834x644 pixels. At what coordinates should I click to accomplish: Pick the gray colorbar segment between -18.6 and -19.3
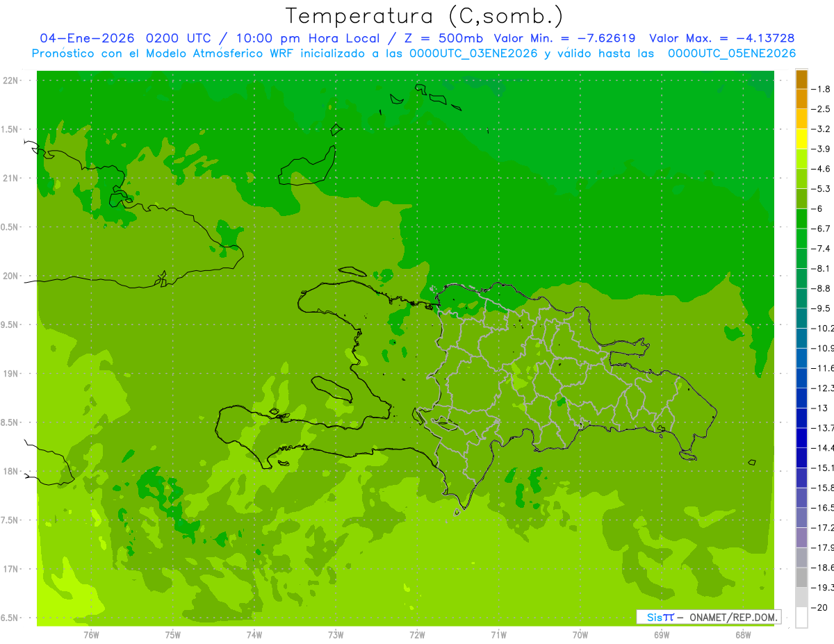[x=801, y=577]
